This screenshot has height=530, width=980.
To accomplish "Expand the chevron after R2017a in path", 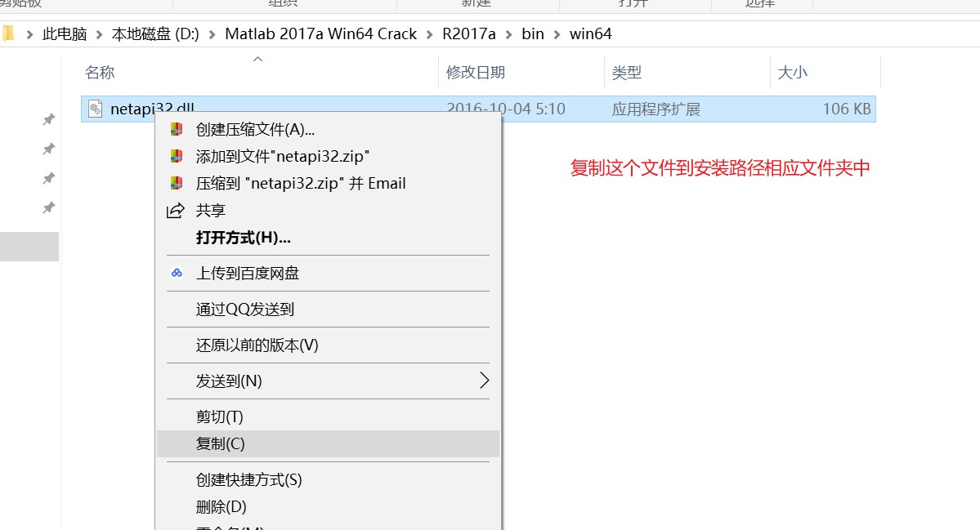I will click(508, 34).
